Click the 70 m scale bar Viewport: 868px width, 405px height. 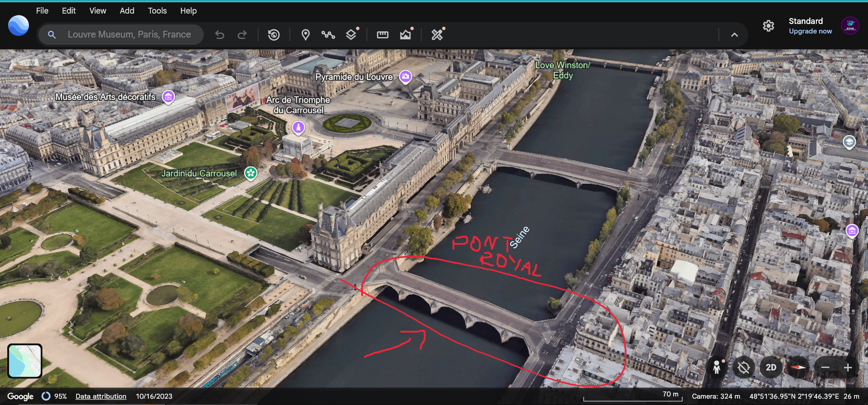(x=633, y=396)
